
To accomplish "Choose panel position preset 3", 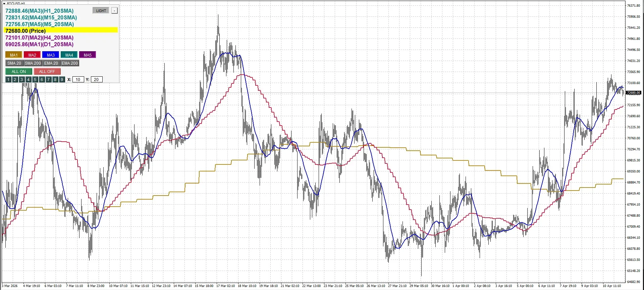I will tap(22, 80).
